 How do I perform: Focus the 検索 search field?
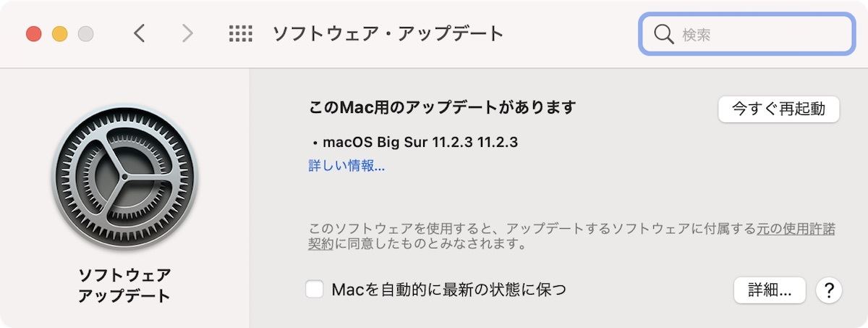[747, 34]
